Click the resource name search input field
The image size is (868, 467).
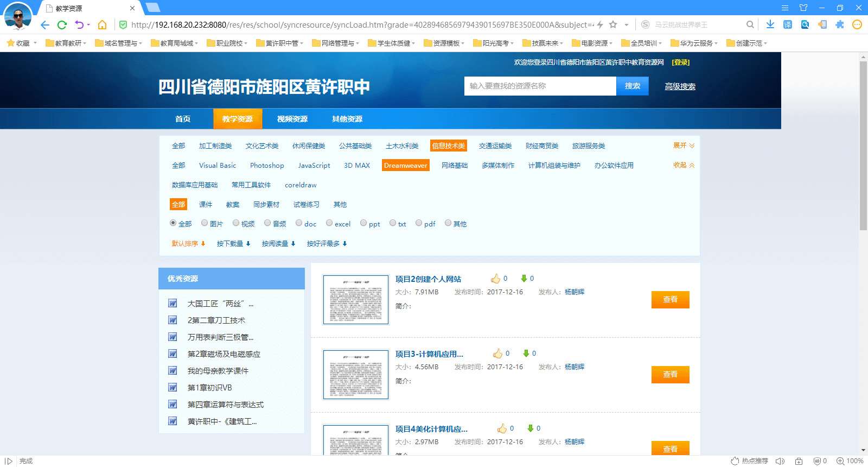(540, 86)
